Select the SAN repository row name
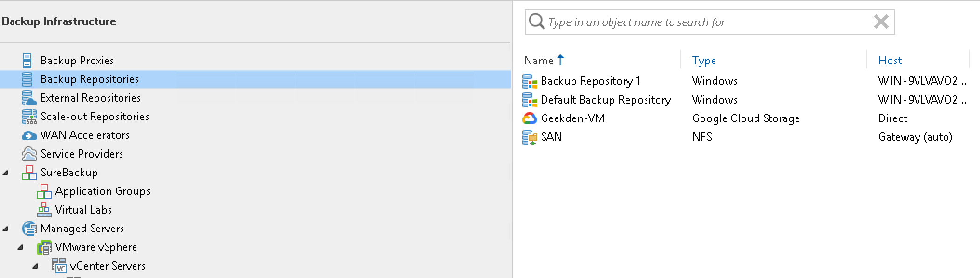The width and height of the screenshot is (980, 278). coord(551,137)
